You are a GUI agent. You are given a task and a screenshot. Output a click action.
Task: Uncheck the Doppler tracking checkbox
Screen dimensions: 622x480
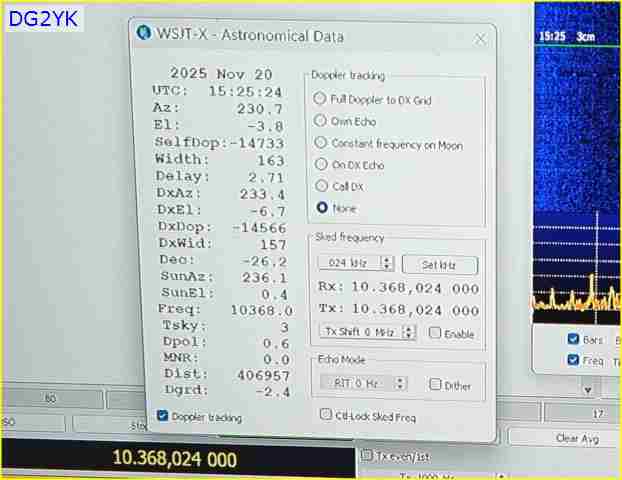coord(162,416)
